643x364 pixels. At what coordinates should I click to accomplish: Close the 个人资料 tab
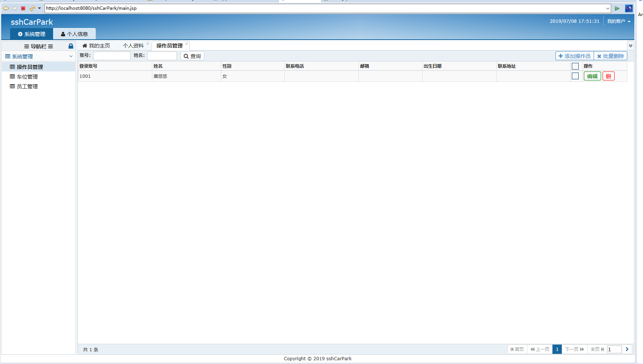[148, 43]
